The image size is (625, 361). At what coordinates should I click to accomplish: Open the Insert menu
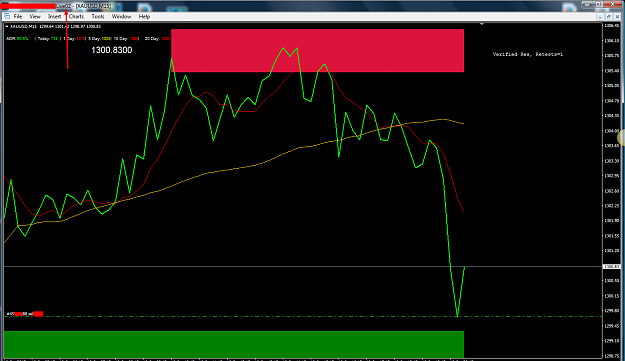pos(55,17)
